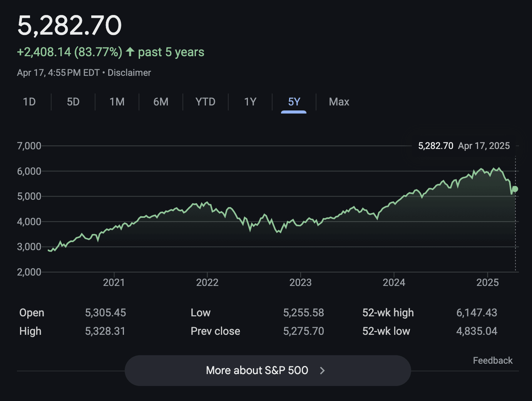Click the 7,000 y-axis label

[x=29, y=146]
